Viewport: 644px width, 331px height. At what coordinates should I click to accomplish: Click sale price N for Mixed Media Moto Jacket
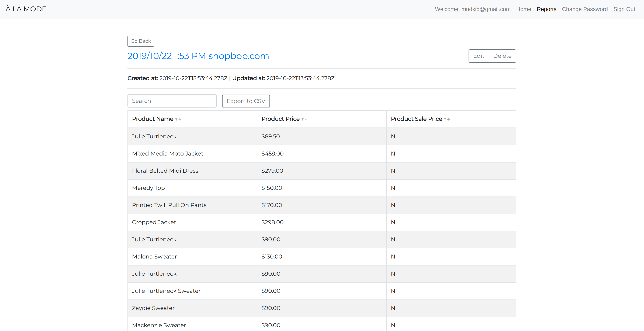point(451,154)
